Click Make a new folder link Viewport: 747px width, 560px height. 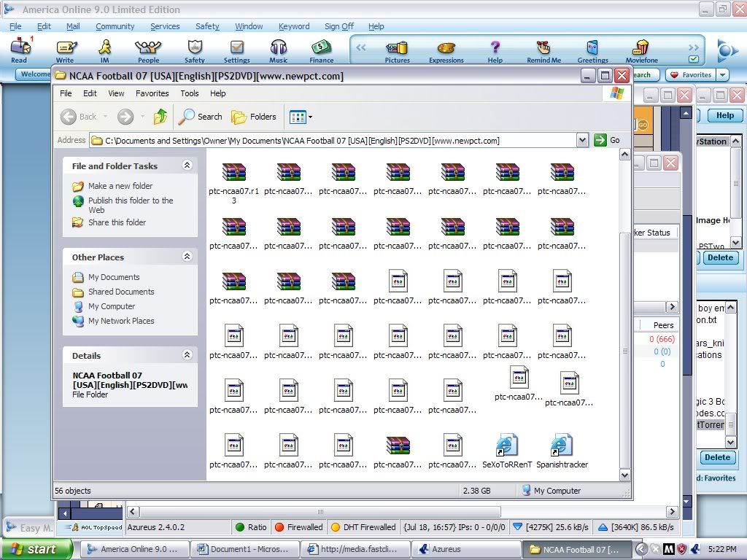(x=120, y=186)
